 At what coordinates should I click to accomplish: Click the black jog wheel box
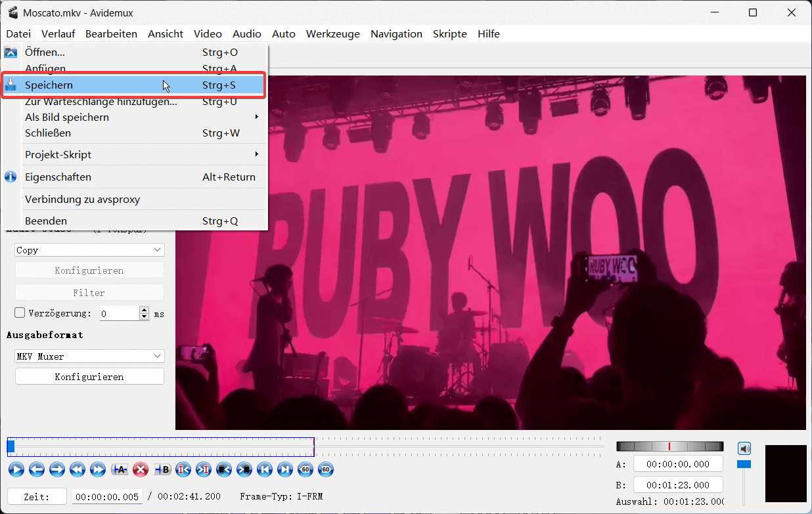786,473
